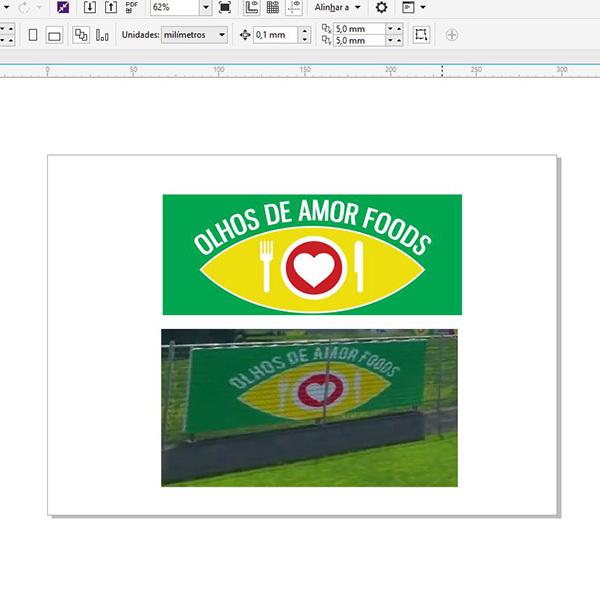Expand the zoom level dropdown arrow

[206, 7]
